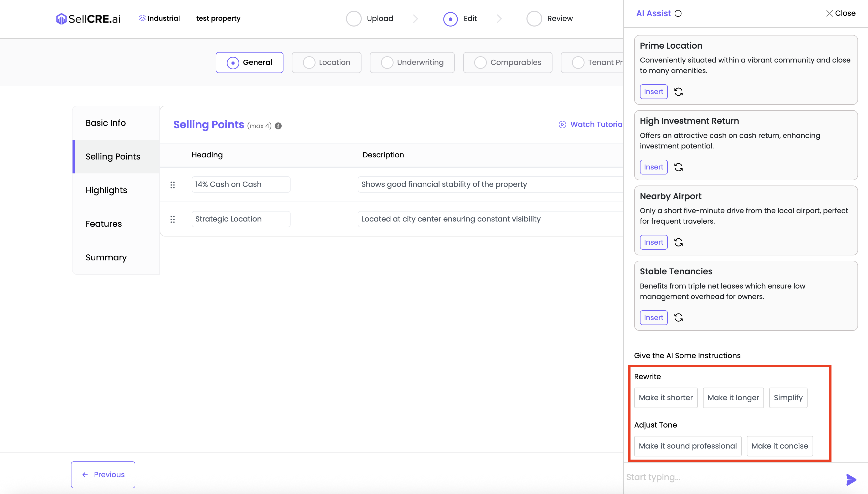Image resolution: width=868 pixels, height=494 pixels.
Task: Select the Underwriting radio tab
Action: (412, 63)
